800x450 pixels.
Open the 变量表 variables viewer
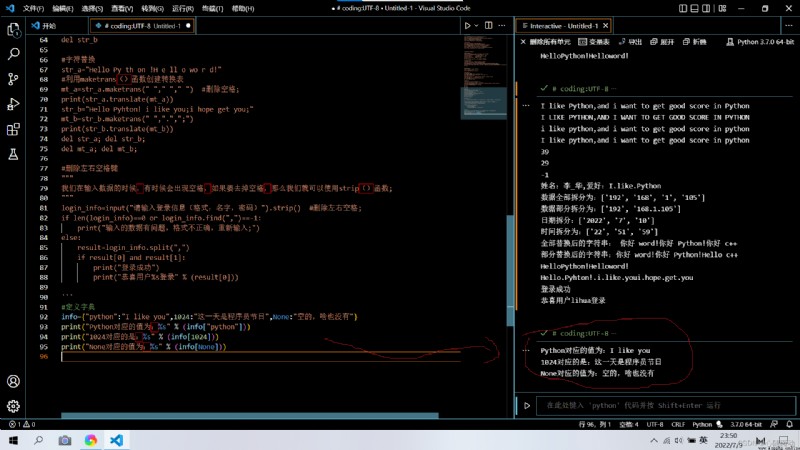pos(594,42)
